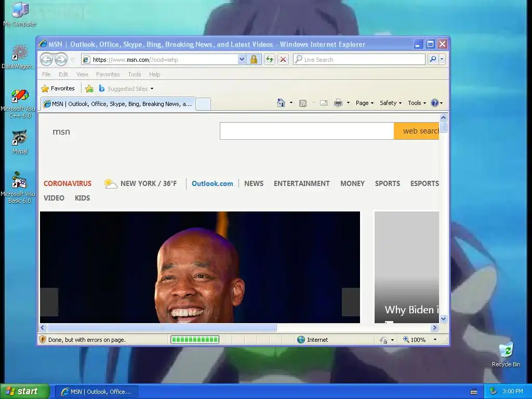Image resolution: width=532 pixels, height=399 pixels.
Task: Open search provider options dropdown
Action: (x=442, y=59)
